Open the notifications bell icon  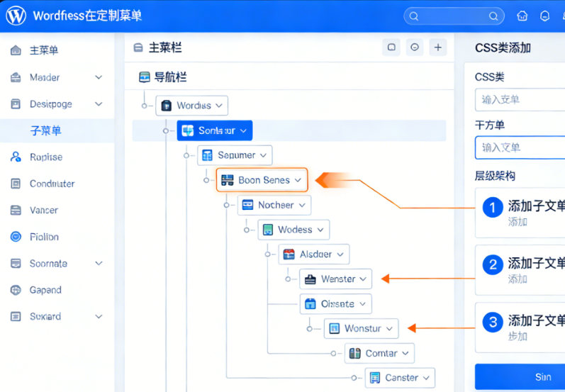545,16
